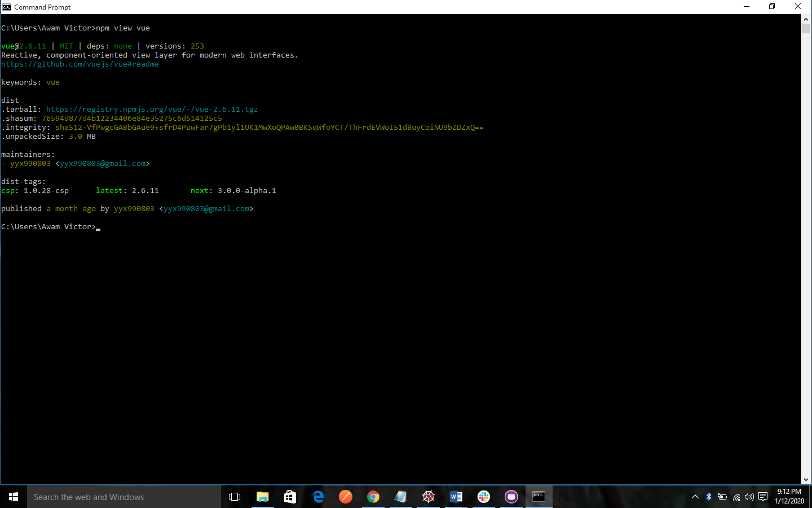The width and height of the screenshot is (812, 508).
Task: Close the Command Prompt window
Action: (798, 7)
